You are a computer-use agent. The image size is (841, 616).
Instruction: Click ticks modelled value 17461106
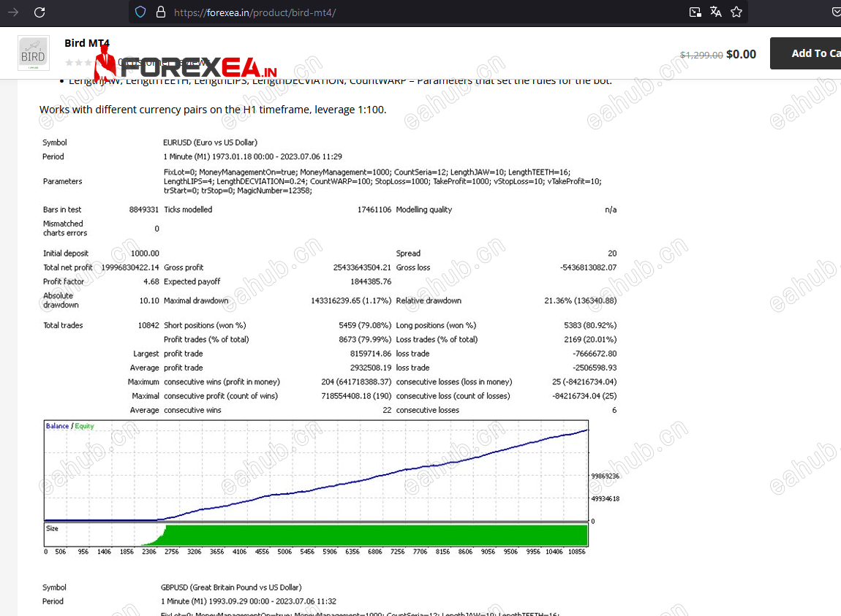[374, 210]
